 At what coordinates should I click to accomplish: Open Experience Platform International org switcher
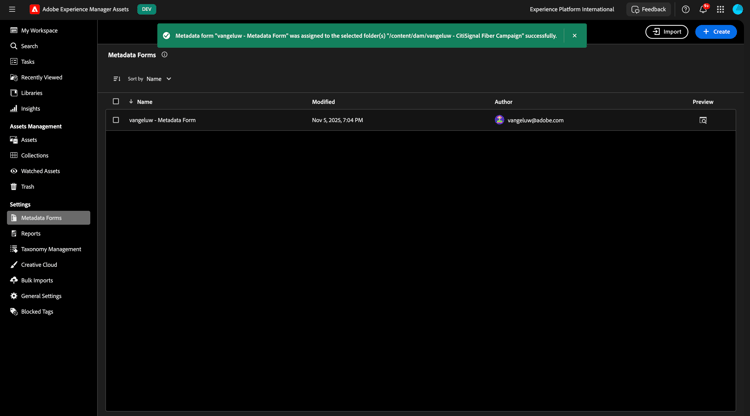pos(572,9)
